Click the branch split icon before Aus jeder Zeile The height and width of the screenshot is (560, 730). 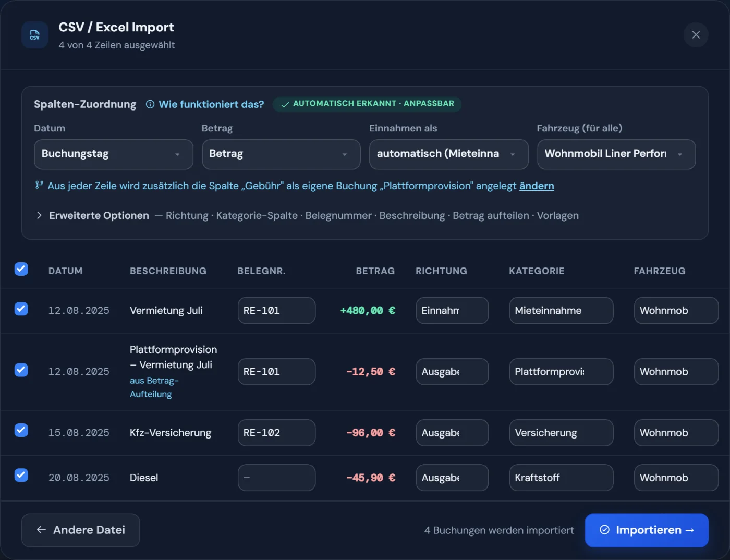[39, 185]
